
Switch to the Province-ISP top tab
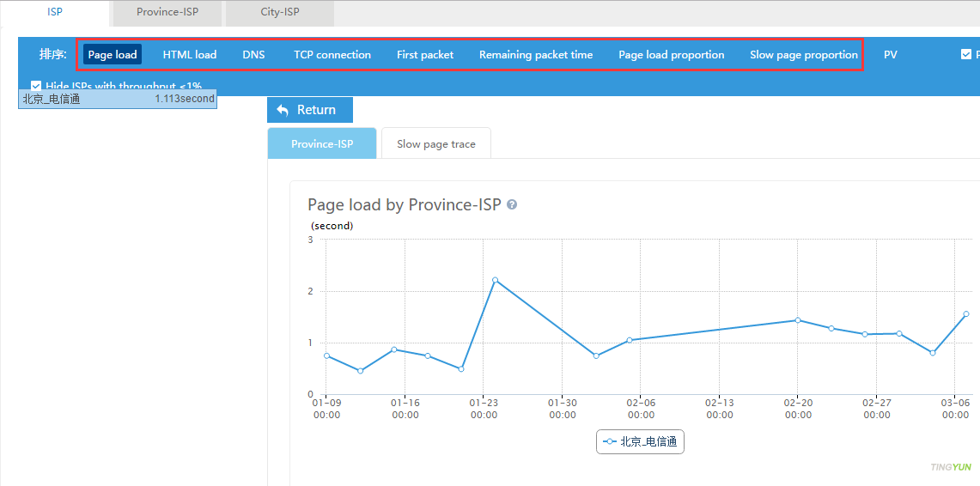pos(167,13)
